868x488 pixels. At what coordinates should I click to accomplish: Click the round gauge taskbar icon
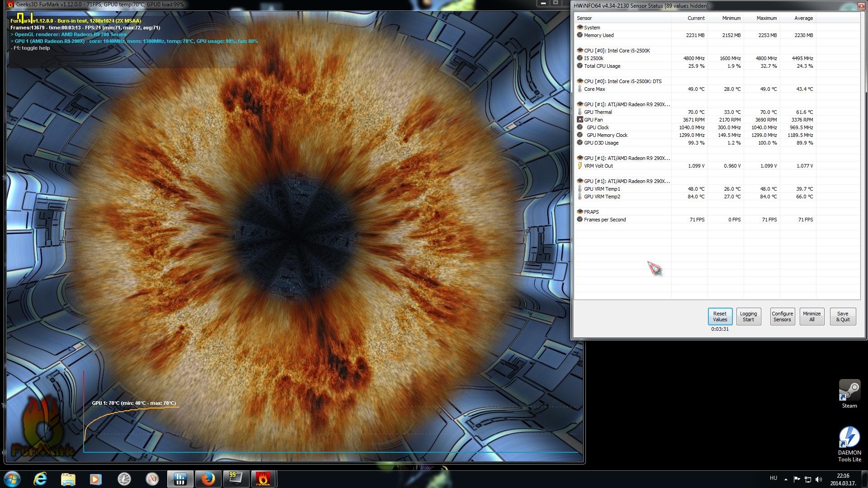pyautogui.click(x=152, y=479)
